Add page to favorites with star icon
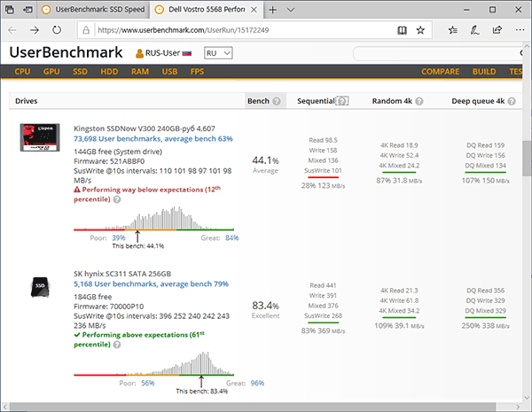532x412 pixels. pos(420,30)
